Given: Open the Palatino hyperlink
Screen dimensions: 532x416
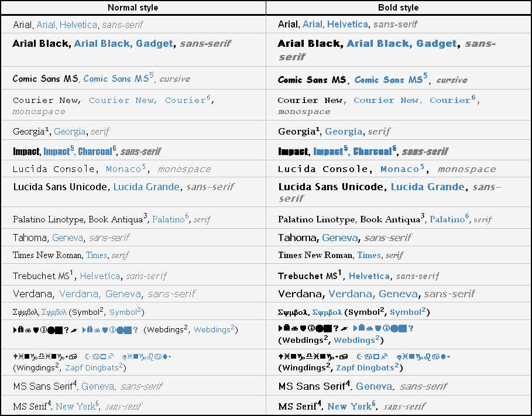Looking at the screenshot, I should pyautogui.click(x=171, y=219).
